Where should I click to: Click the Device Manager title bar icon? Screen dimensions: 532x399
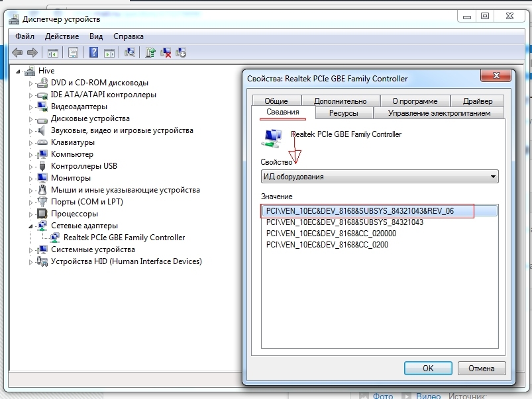(x=14, y=19)
